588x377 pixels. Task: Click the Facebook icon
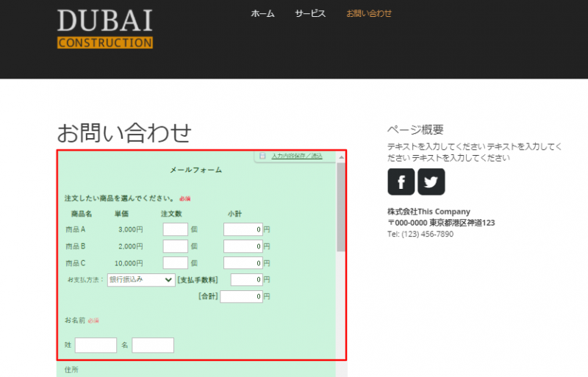(x=401, y=182)
